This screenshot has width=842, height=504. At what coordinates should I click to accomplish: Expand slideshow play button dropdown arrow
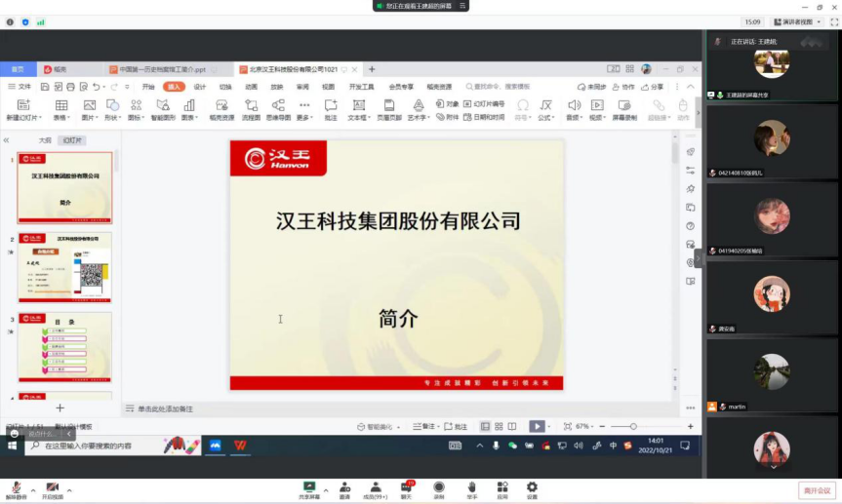549,426
